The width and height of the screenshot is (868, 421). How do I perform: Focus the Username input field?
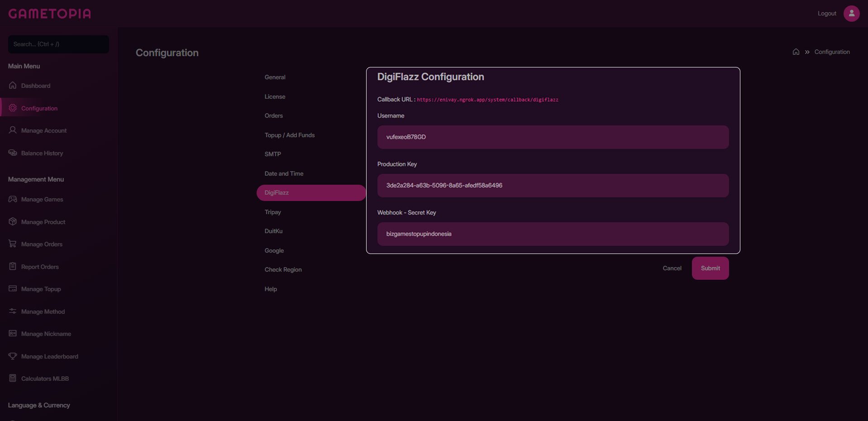[x=553, y=137]
